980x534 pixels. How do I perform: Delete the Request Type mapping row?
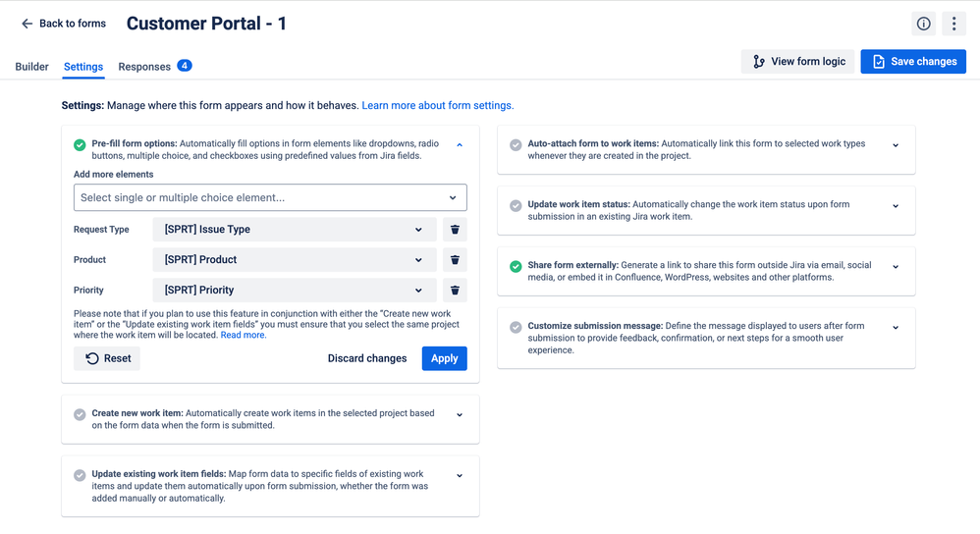[455, 230]
